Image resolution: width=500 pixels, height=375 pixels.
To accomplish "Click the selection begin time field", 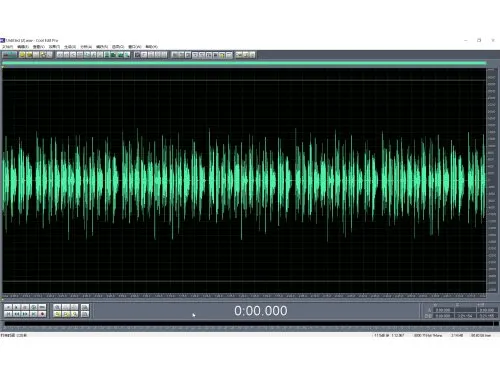I will (x=443, y=310).
